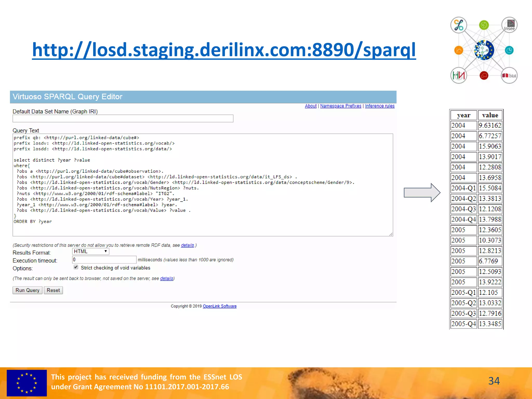Click the bottom-left HM logo icon
This screenshot has width=532, height=399.
(x=459, y=76)
